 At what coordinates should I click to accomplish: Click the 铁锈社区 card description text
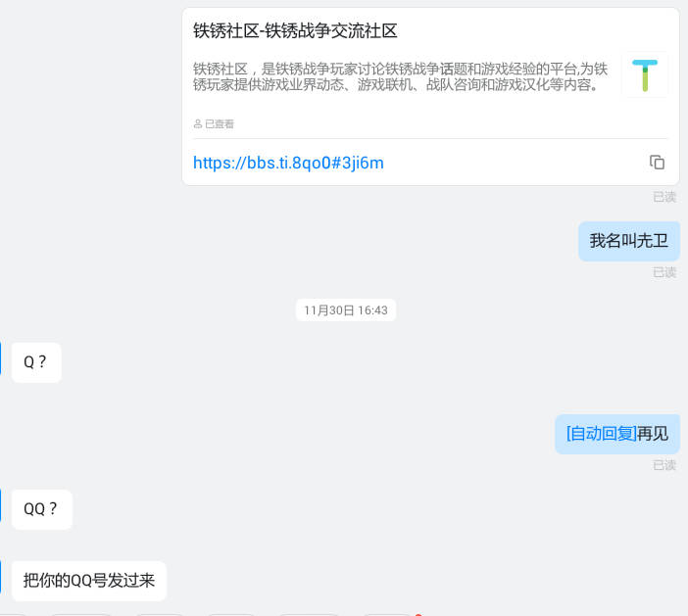[400, 76]
